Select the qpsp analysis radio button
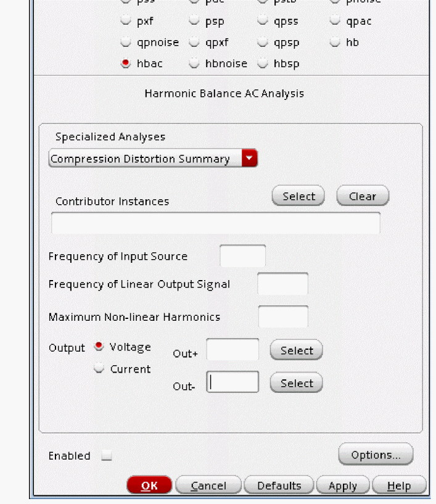This screenshot has width=436, height=504. pos(263,42)
